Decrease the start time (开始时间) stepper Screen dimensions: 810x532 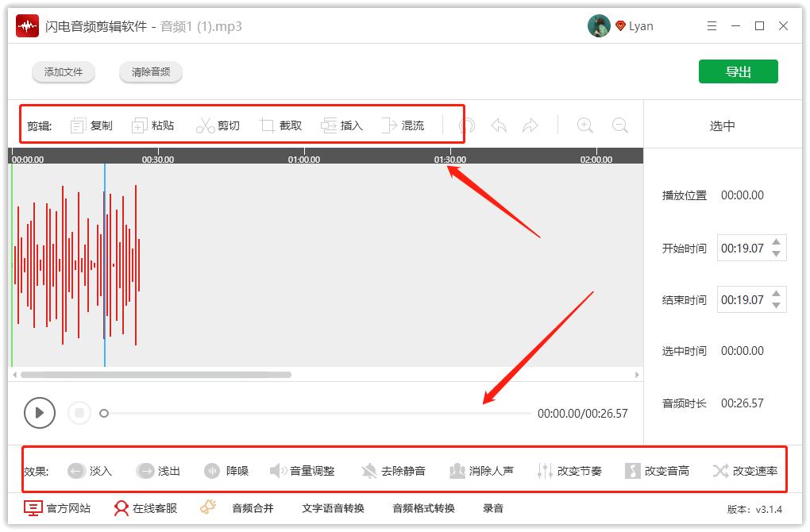point(776,253)
